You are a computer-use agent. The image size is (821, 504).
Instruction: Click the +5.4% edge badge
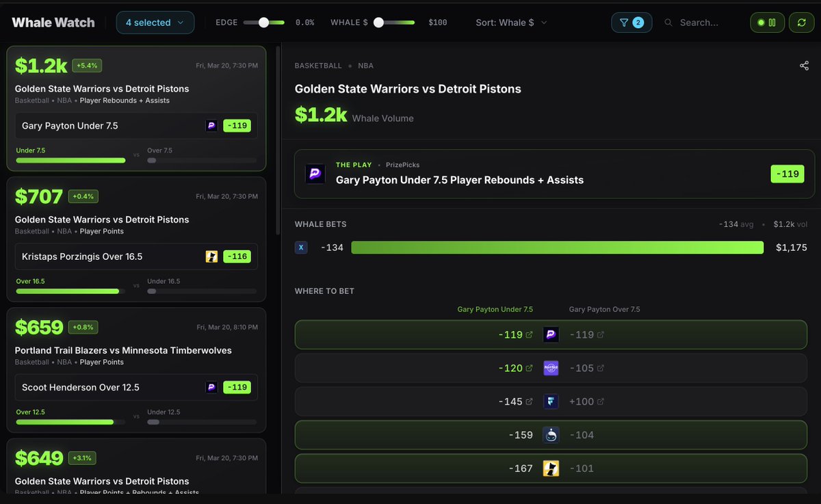(x=87, y=66)
